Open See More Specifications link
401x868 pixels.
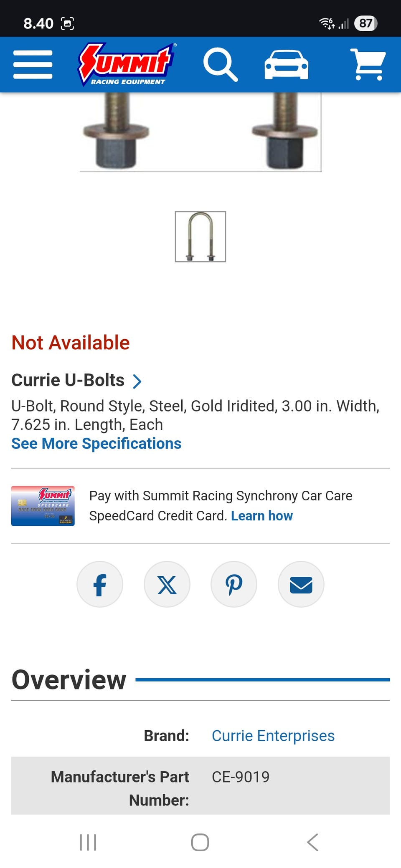click(x=96, y=444)
